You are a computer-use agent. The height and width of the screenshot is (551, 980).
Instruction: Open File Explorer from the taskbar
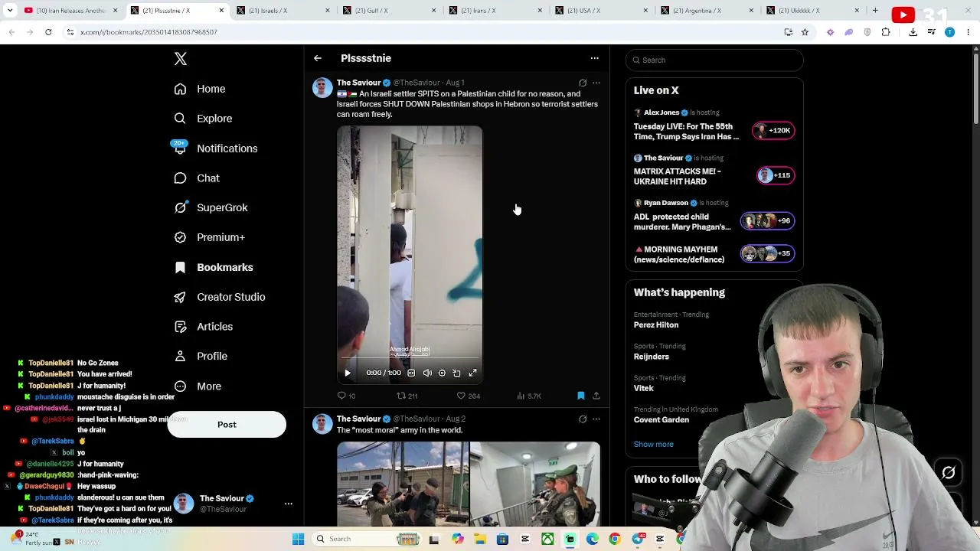click(480, 540)
